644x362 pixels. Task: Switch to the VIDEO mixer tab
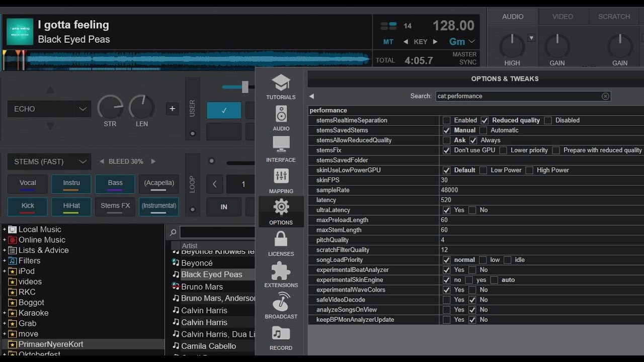tap(562, 17)
